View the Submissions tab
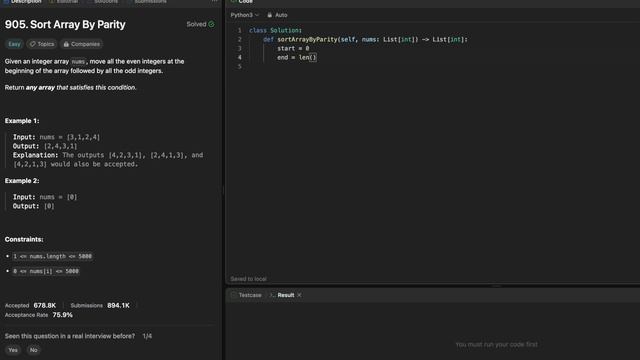Screen dimensions: 640x360 [x=147, y=2]
